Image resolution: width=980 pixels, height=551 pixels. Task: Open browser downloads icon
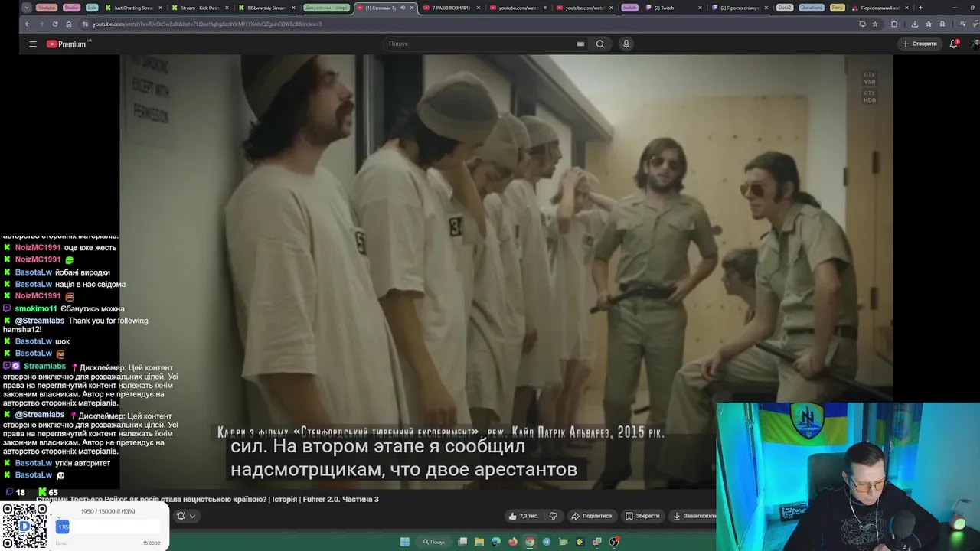pyautogui.click(x=914, y=24)
